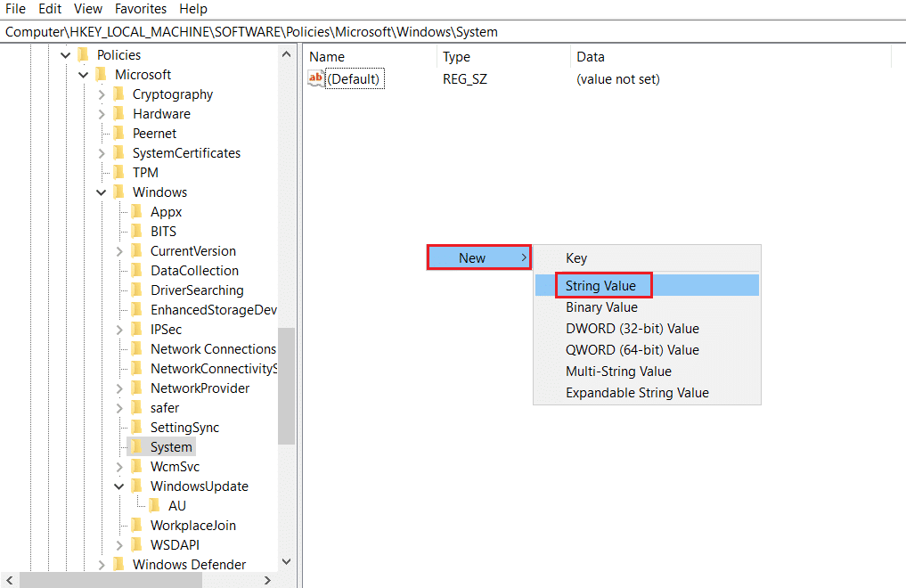The width and height of the screenshot is (906, 588).
Task: Click the Hardware folder icon
Action: [x=119, y=114]
